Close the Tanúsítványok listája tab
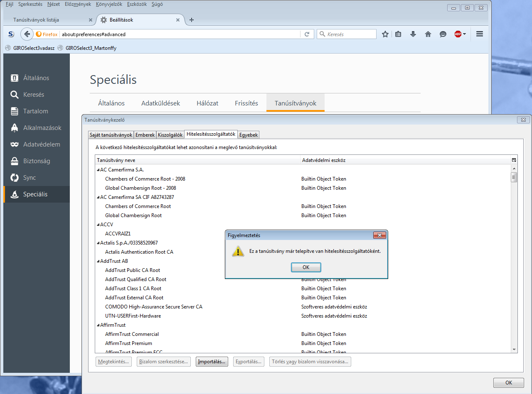The width and height of the screenshot is (532, 394). [91, 20]
